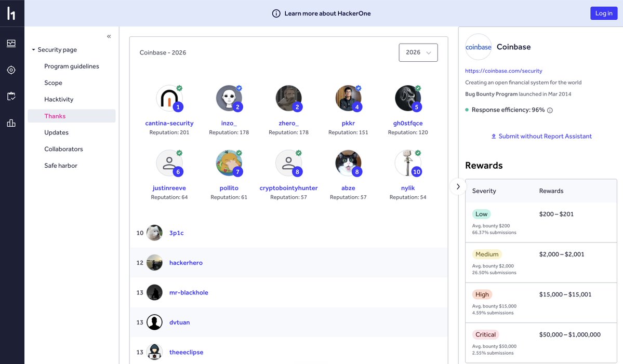Click the info icon next to Response efficiency
This screenshot has height=364, width=623.
coord(550,111)
